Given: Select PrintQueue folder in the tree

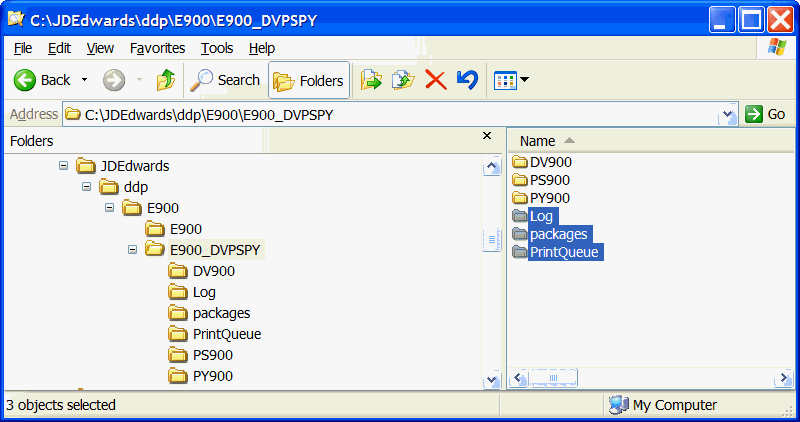Looking at the screenshot, I should pos(227,334).
